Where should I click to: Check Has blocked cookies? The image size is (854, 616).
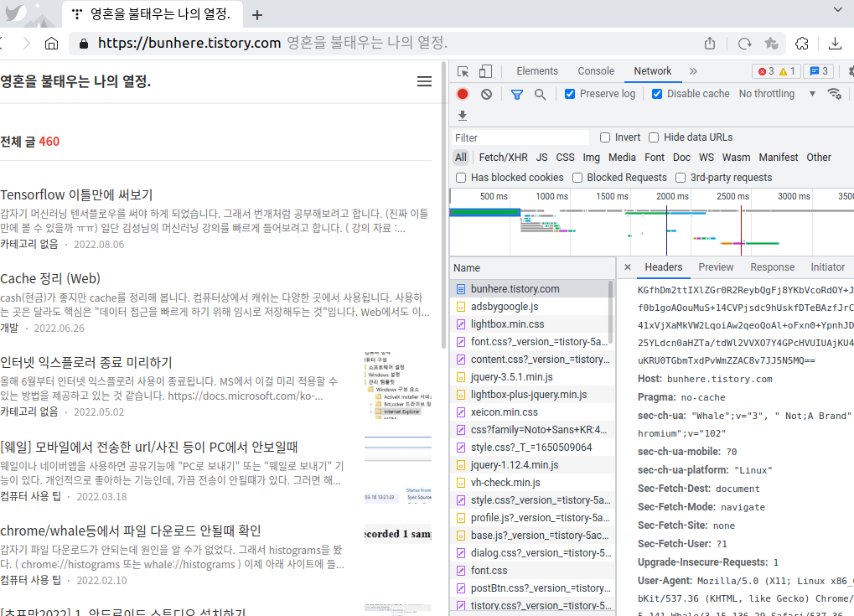[461, 178]
